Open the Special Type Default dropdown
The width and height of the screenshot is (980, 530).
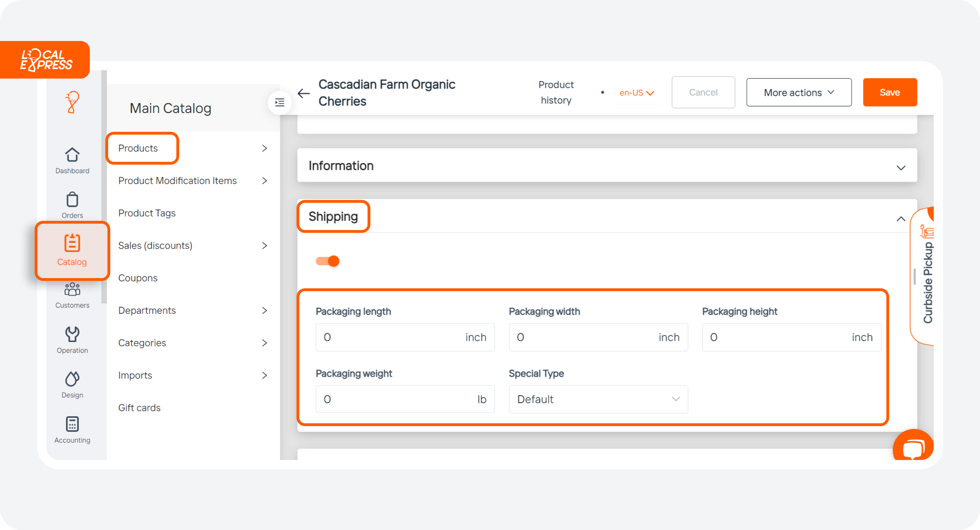[598, 399]
